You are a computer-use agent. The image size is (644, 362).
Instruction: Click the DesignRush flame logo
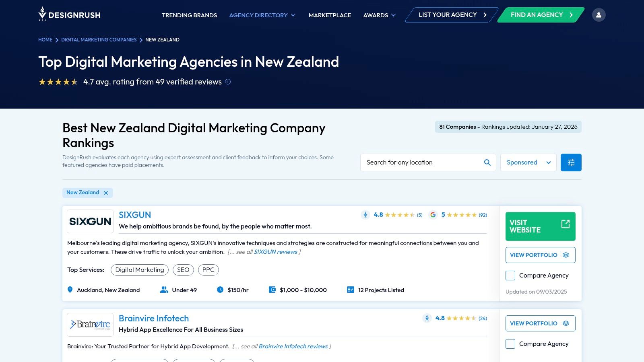pyautogui.click(x=42, y=14)
